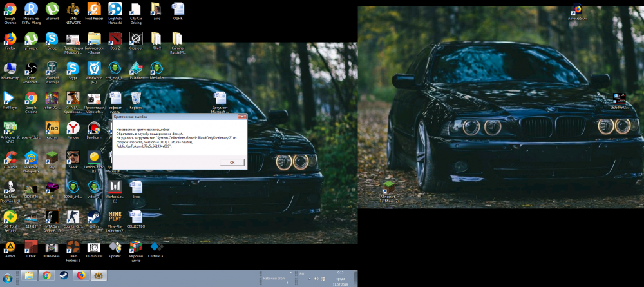
Task: Open the World of Warships shortcut
Action: coord(52,68)
